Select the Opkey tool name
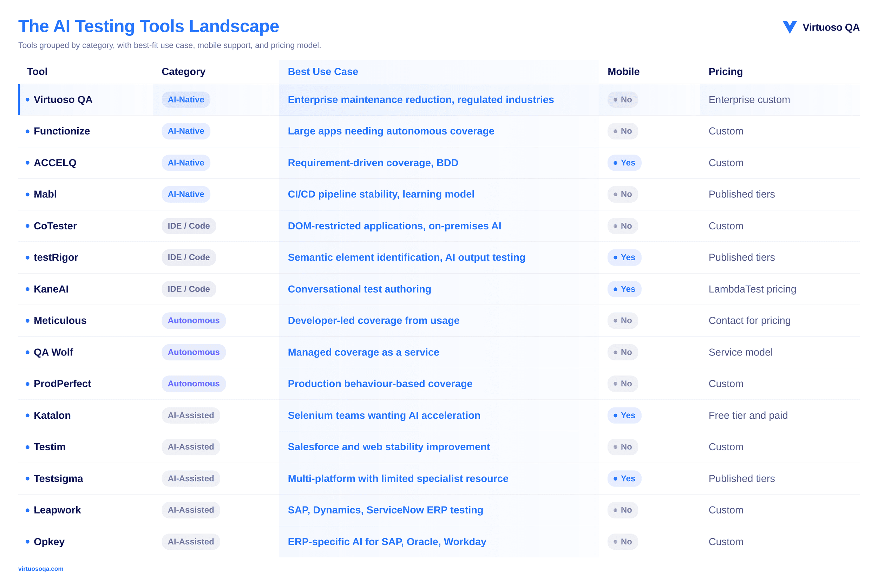This screenshot has width=878, height=588. (x=49, y=542)
